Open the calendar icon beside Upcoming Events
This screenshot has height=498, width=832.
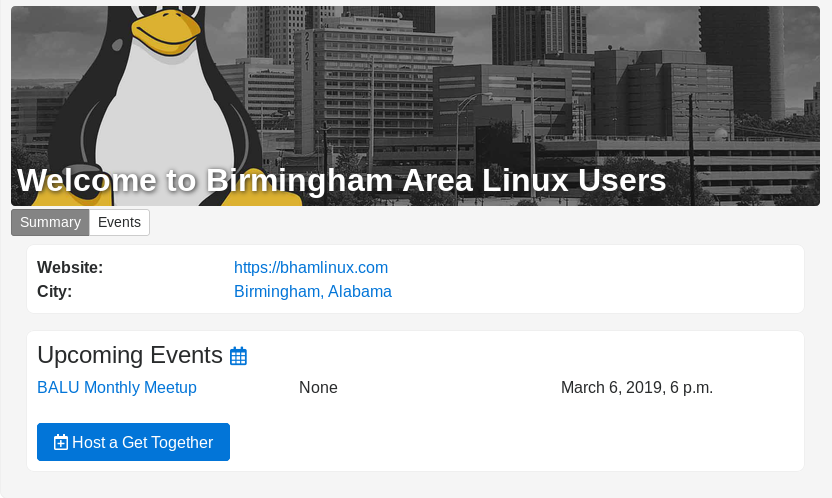[x=238, y=356]
